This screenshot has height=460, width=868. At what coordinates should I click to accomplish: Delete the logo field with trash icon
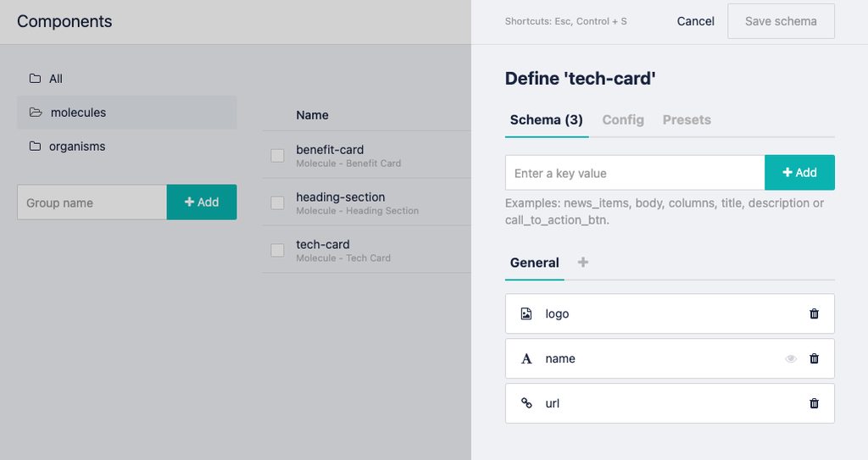pos(814,313)
